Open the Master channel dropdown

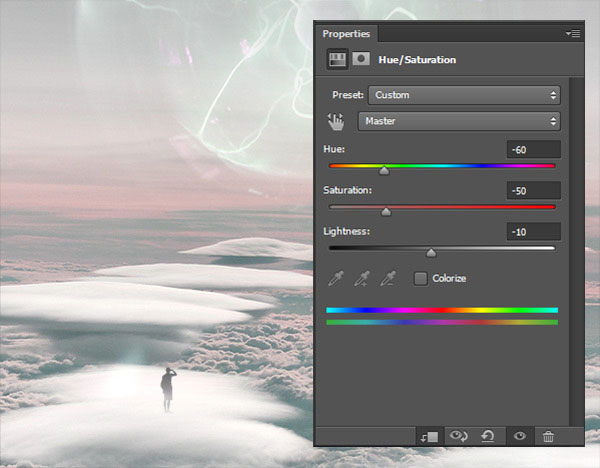[x=458, y=121]
